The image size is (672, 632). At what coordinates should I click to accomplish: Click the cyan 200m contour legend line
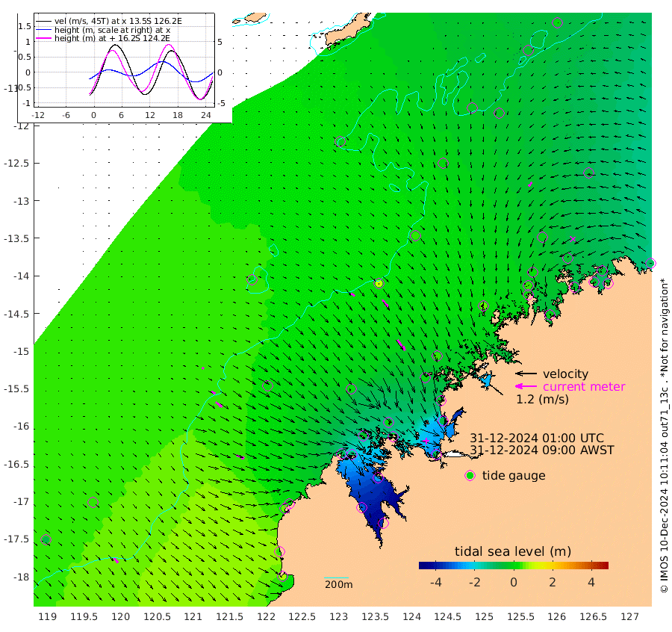(337, 578)
